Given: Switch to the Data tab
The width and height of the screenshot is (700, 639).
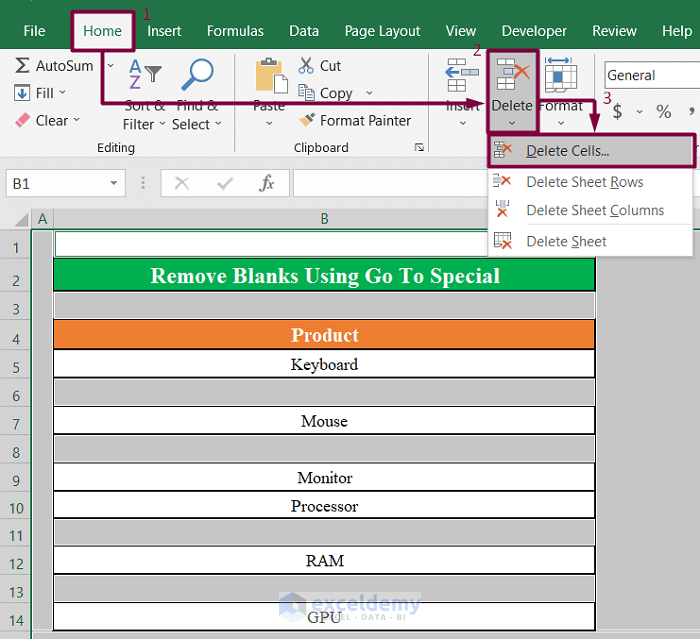Looking at the screenshot, I should (304, 31).
